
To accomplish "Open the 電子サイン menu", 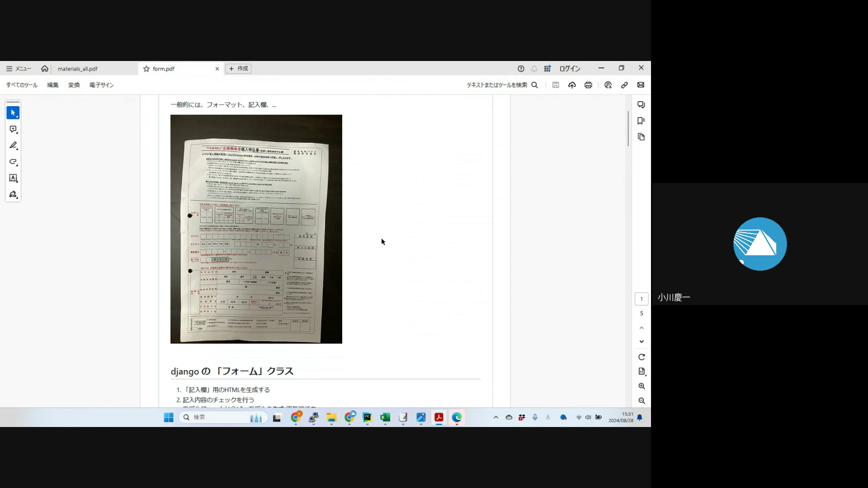I will tap(101, 85).
